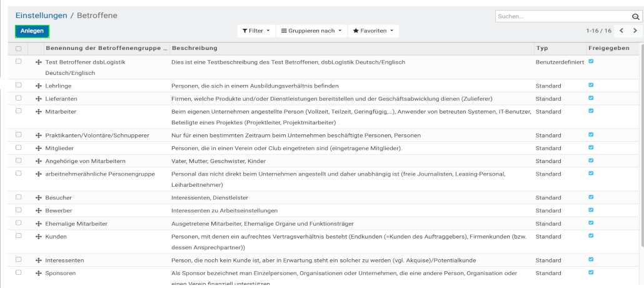Click the search magnifier icon

pos(634,17)
